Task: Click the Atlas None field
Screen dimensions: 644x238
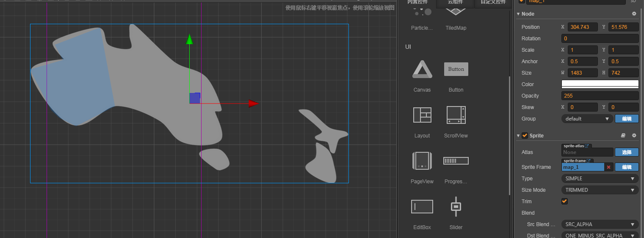Action: click(x=587, y=152)
